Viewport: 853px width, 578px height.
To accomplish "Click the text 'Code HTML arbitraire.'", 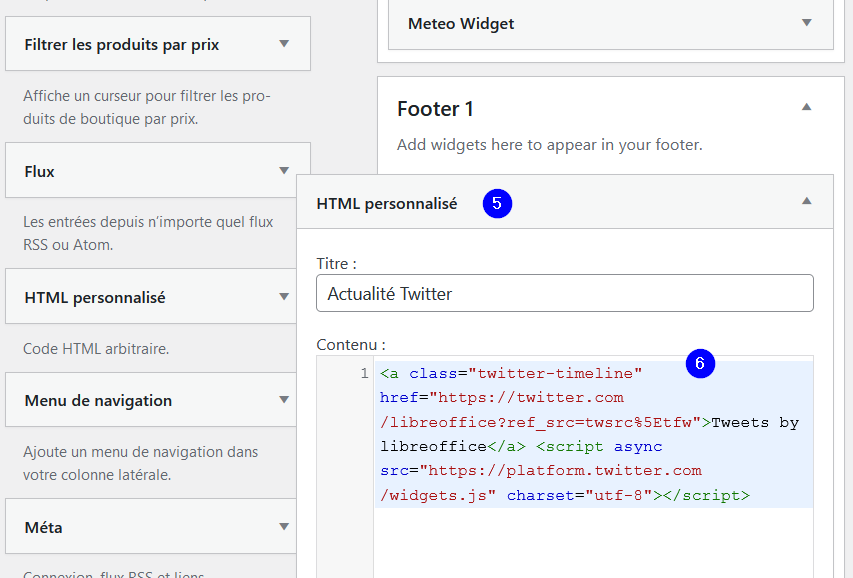I will (x=96, y=348).
